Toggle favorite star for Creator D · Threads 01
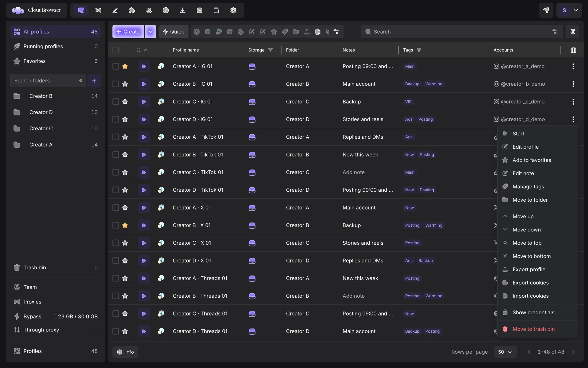The width and height of the screenshot is (588, 368). tap(125, 331)
